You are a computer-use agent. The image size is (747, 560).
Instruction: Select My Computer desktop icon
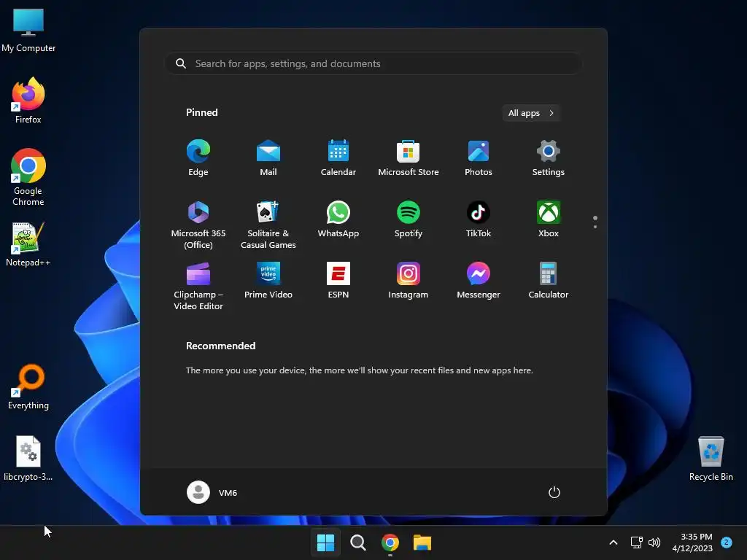pos(28,30)
